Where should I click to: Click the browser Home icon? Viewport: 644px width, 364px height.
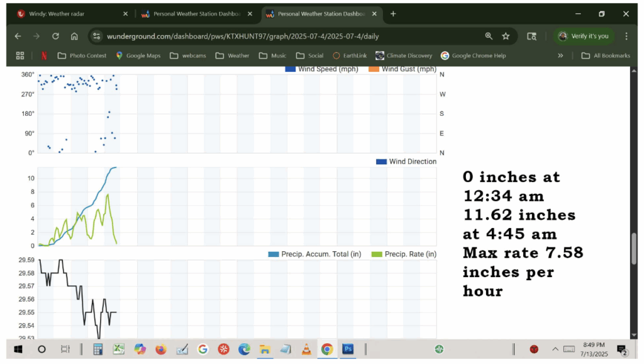[x=74, y=37]
